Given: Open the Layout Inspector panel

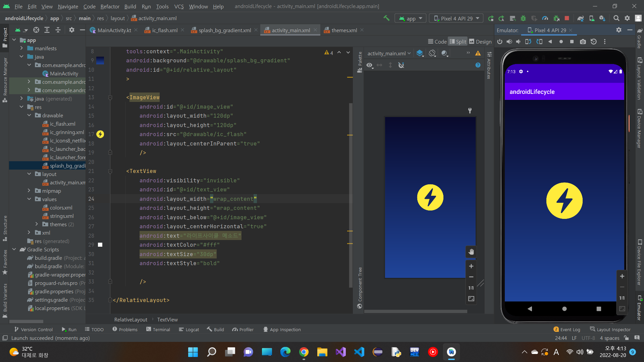Looking at the screenshot, I should tap(610, 329).
